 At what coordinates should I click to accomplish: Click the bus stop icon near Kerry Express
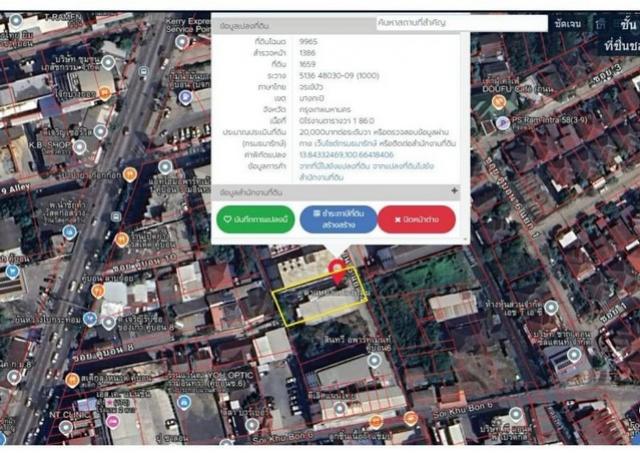tap(143, 72)
